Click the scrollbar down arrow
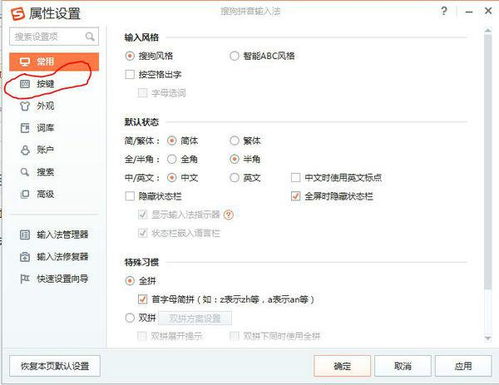Image resolution: width=499 pixels, height=385 pixels. 488,338
